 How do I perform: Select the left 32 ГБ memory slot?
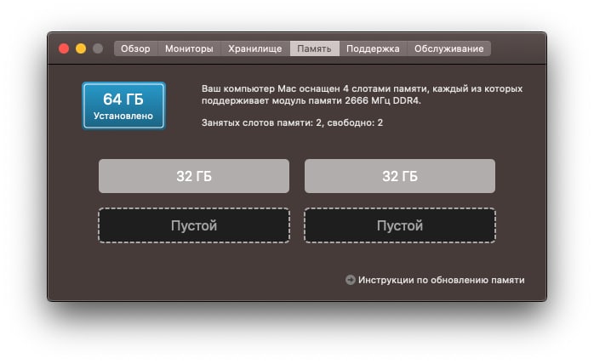[x=194, y=176]
